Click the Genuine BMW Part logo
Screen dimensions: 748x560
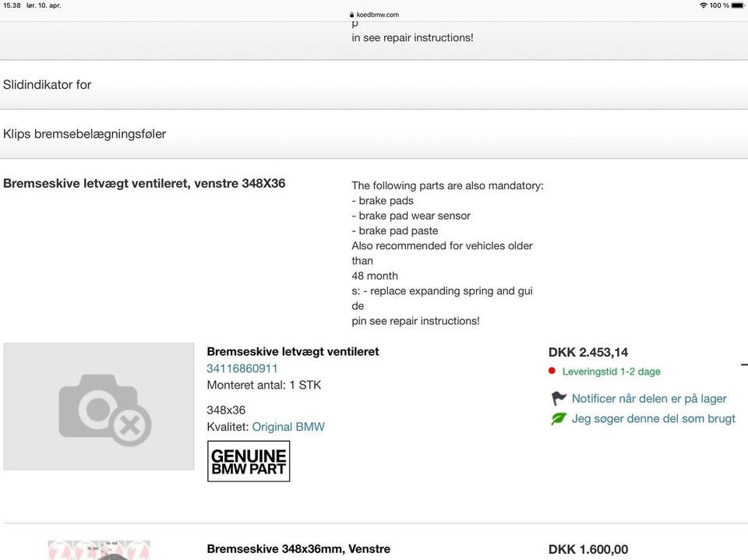click(249, 461)
